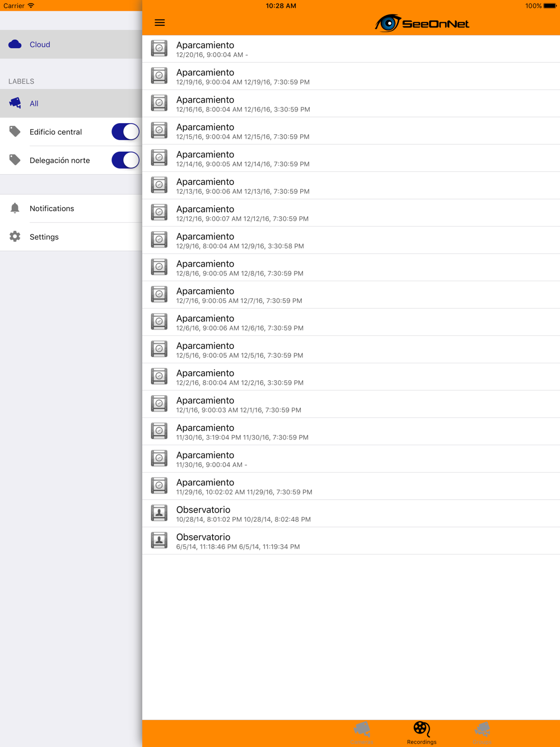Open Observatorio recording 6/5/14, 11:18:46 PM
560x747 pixels.
(351, 541)
